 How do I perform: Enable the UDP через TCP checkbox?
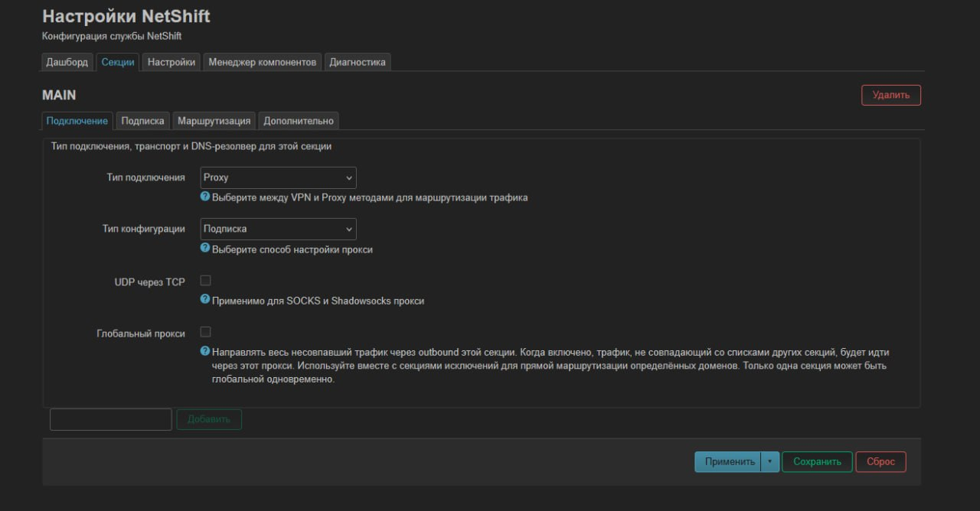(x=205, y=281)
